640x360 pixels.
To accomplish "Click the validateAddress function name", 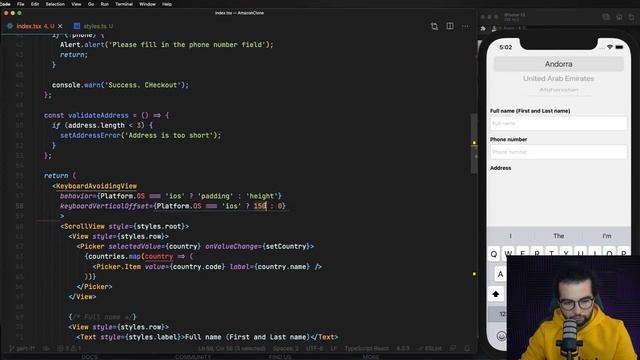I will (98, 116).
